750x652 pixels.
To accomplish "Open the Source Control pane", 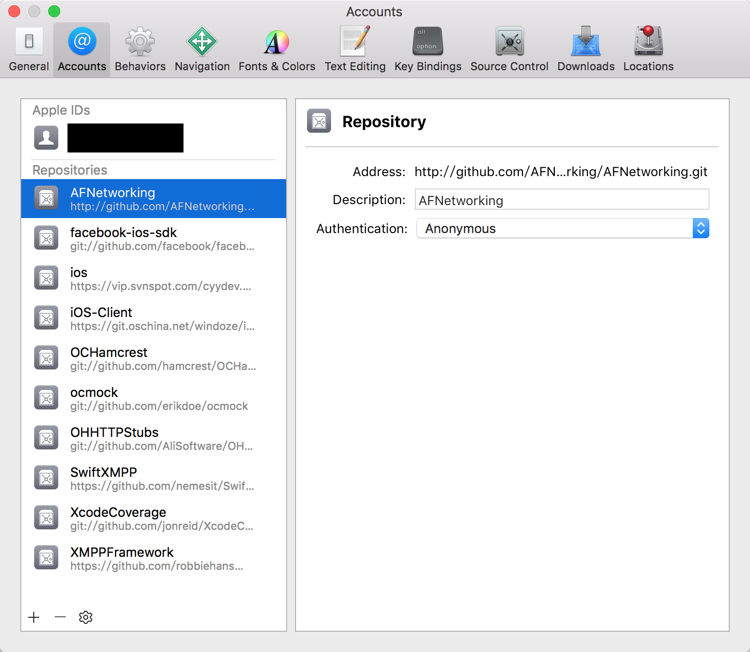I will point(509,50).
